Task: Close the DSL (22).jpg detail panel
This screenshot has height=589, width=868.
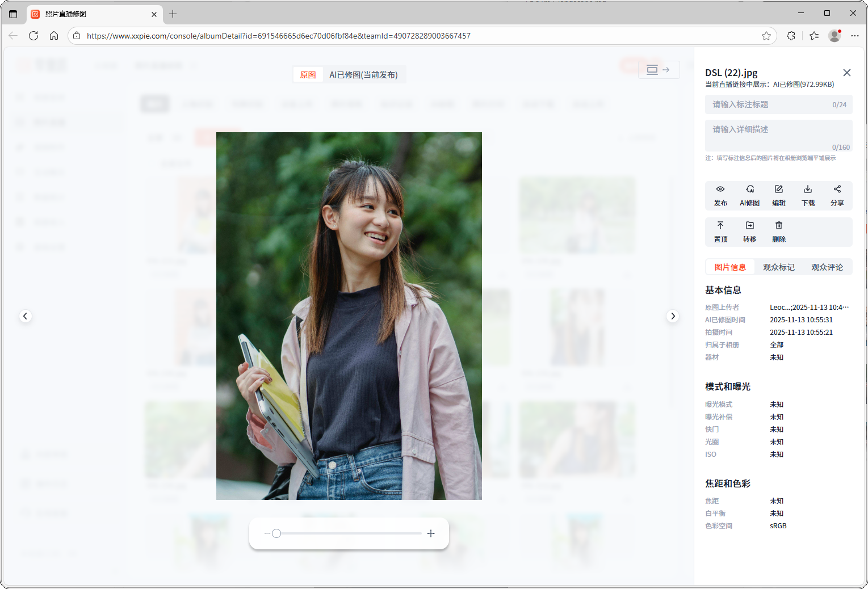Action: (846, 73)
